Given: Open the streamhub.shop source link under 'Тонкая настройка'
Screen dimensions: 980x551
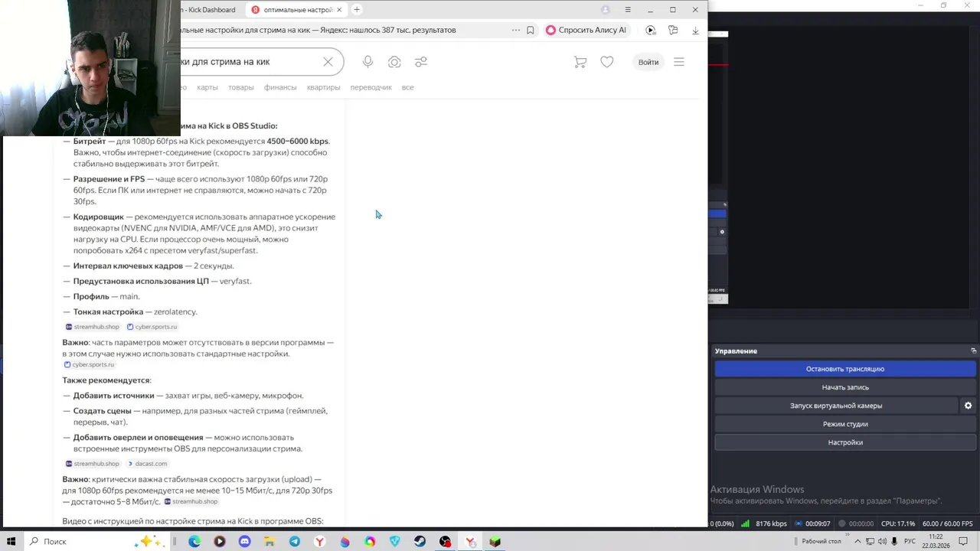Looking at the screenshot, I should click(93, 327).
